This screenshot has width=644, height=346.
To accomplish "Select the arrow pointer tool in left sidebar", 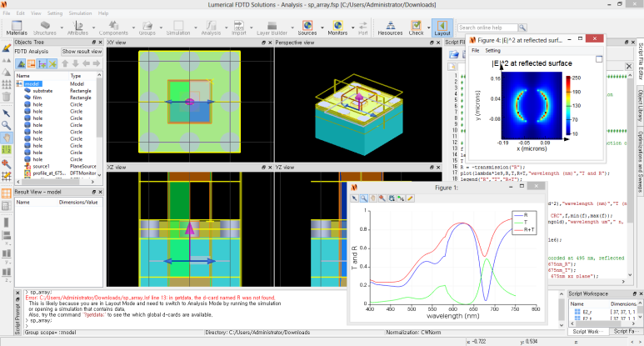I will [6, 113].
